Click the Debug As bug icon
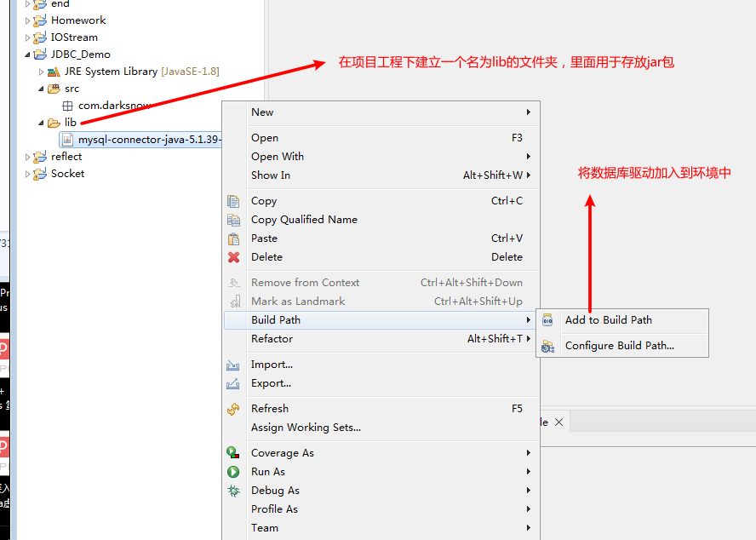The width and height of the screenshot is (756, 540). pyautogui.click(x=234, y=491)
